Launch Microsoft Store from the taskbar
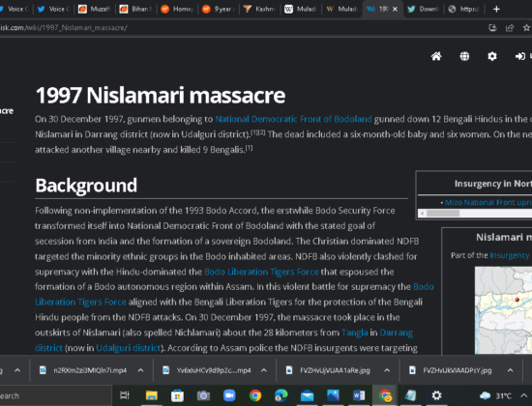This screenshot has width=532, height=406. [x=177, y=395]
